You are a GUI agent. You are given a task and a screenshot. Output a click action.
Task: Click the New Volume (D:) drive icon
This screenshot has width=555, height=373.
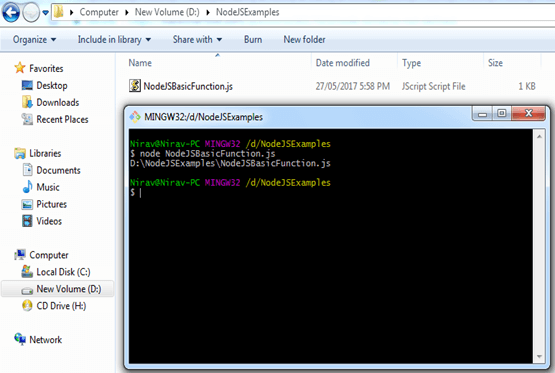click(27, 290)
